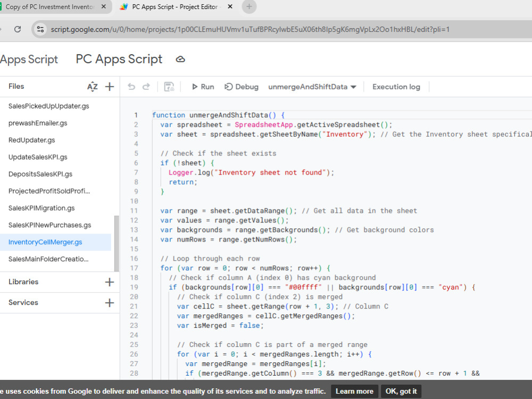Add a new file with the plus icon
The width and height of the screenshot is (532, 399).
point(110,87)
